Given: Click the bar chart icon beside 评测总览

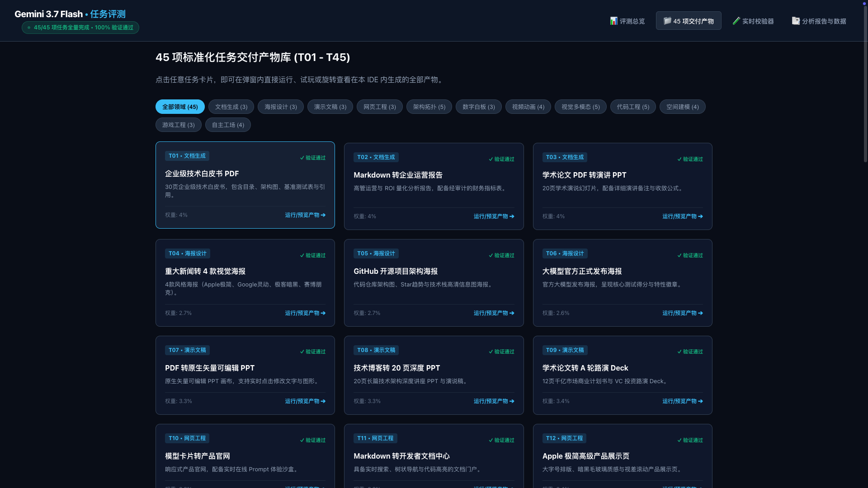Looking at the screenshot, I should click(613, 21).
